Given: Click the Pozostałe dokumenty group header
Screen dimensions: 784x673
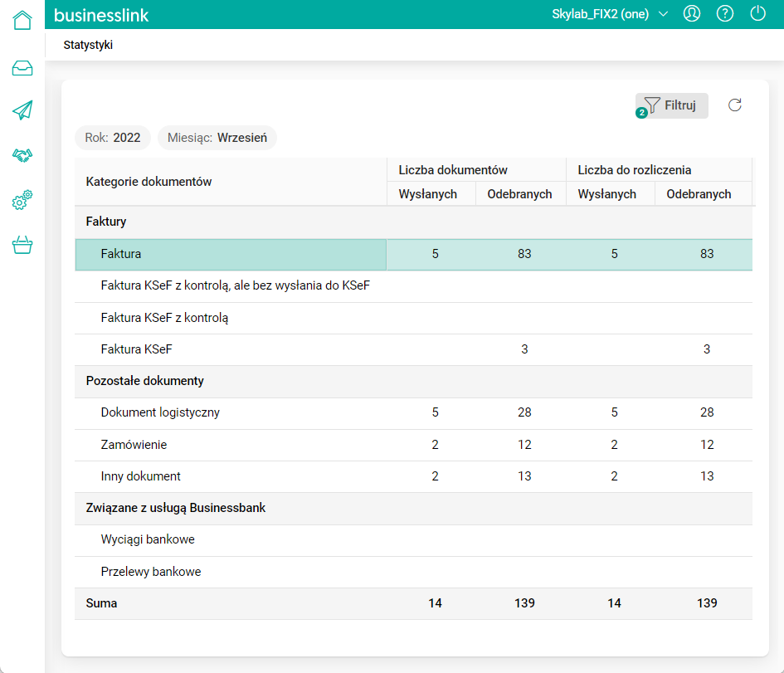Looking at the screenshot, I should [413, 381].
